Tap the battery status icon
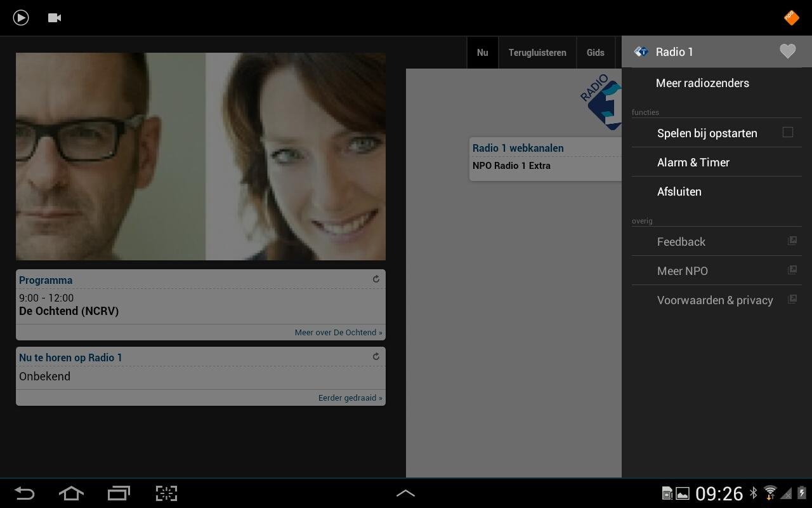Image resolution: width=812 pixels, height=508 pixels. point(802,493)
